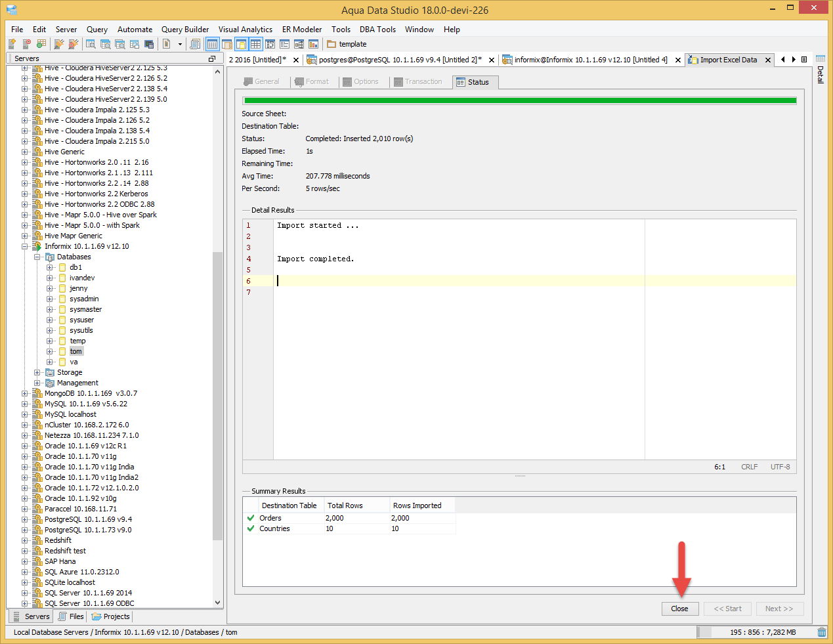This screenshot has width=833, height=644.
Task: Click the new document page toolbar icon
Action: (167, 44)
